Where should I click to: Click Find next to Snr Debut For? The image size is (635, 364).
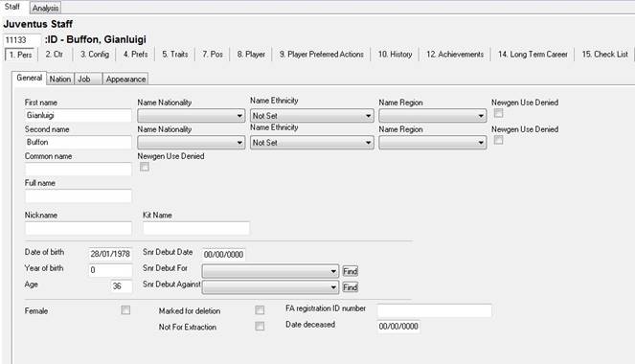[351, 271]
